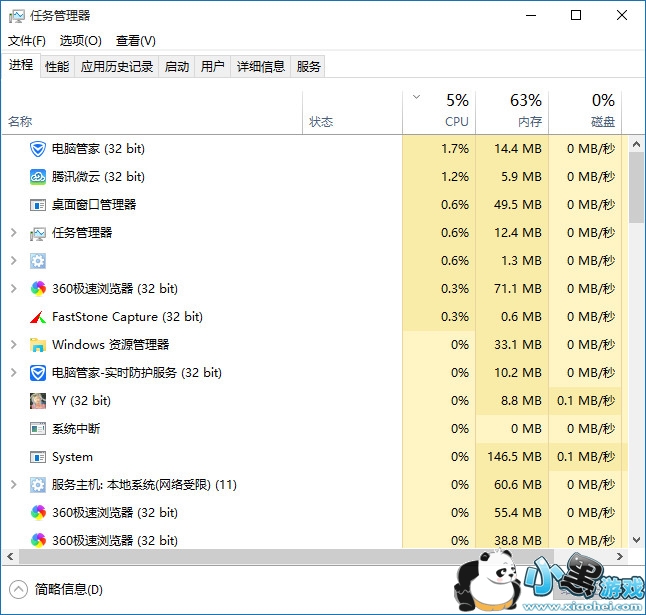Click the 桌面窗口管理器 process icon
The width and height of the screenshot is (646, 615).
pyautogui.click(x=38, y=205)
